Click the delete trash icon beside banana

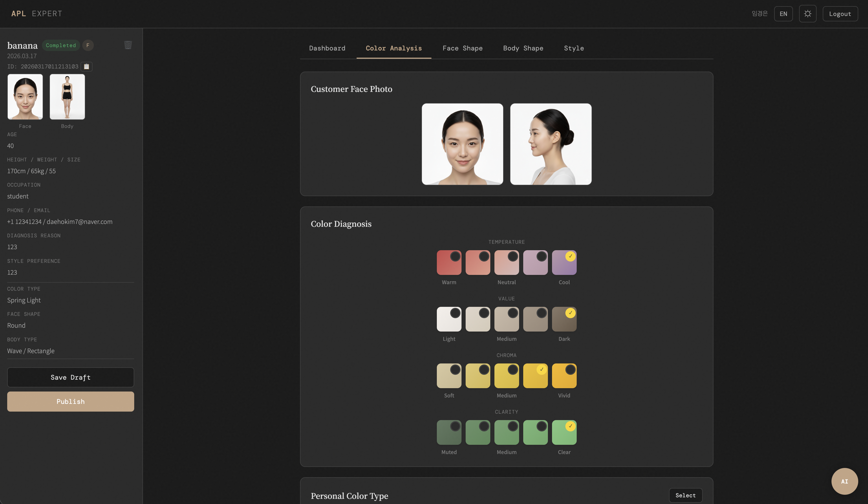[x=128, y=45]
